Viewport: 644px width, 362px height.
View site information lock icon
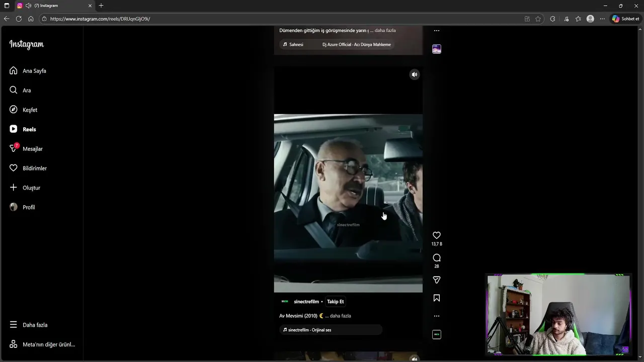(44, 19)
